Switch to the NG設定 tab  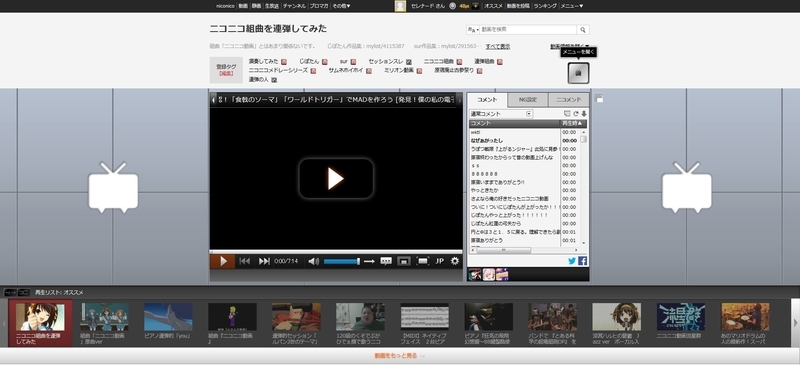pos(528,100)
